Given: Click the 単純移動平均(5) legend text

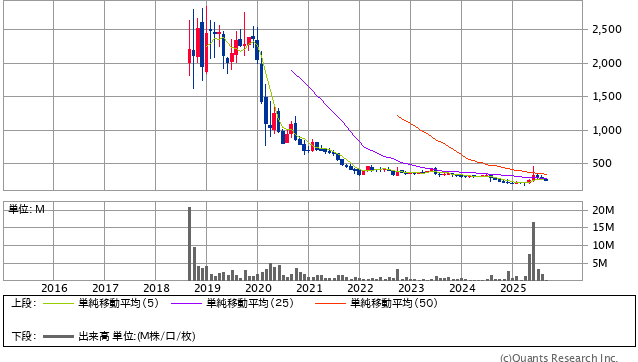Looking at the screenshot, I should point(118,303).
